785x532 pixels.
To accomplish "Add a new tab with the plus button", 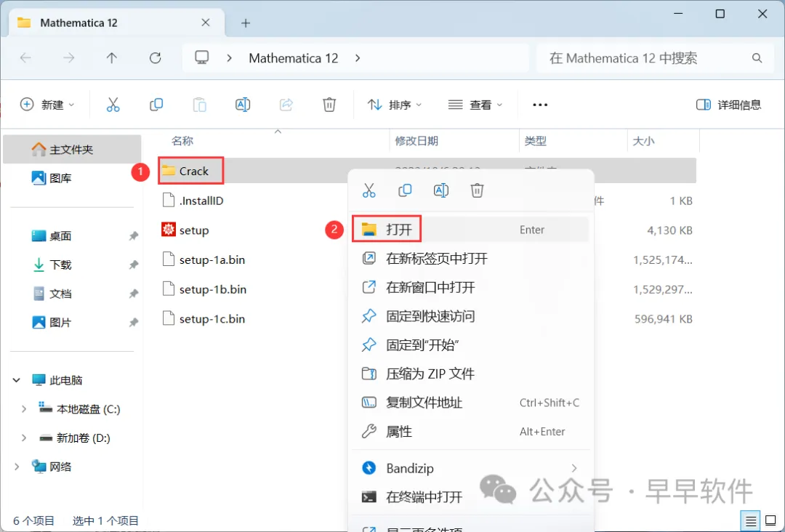I will point(246,23).
